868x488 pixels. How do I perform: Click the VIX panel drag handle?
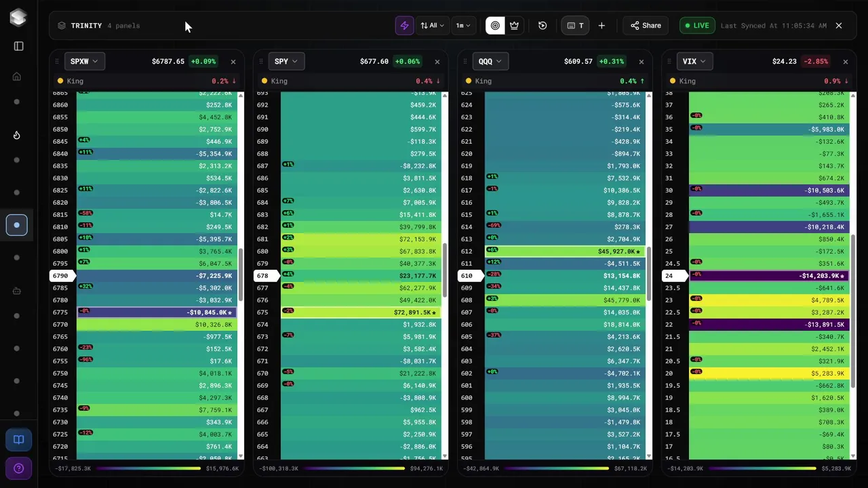tap(669, 62)
